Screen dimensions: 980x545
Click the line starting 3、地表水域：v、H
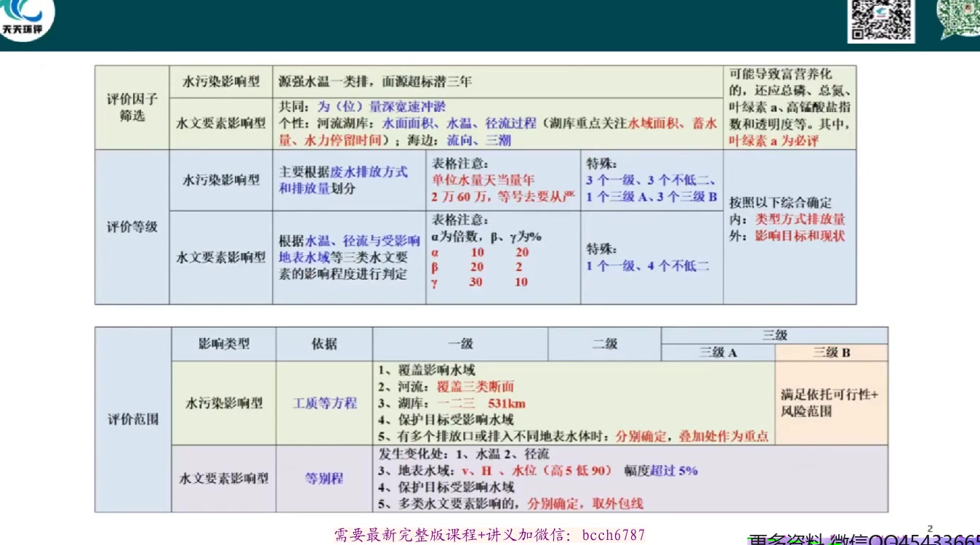538,471
